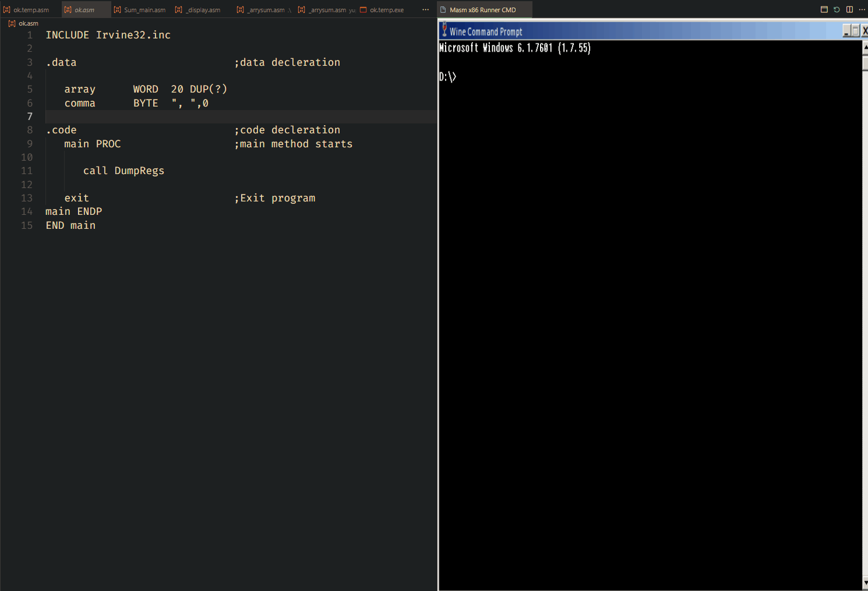Click the 'call DumpRegs' instruction
Viewport: 868px width, 591px height.
tap(124, 171)
